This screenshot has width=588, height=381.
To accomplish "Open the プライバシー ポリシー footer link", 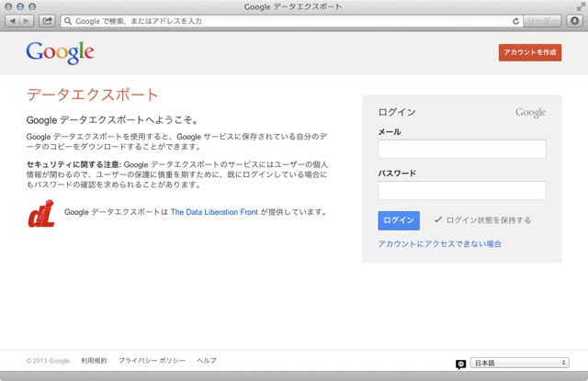I will click(x=152, y=361).
